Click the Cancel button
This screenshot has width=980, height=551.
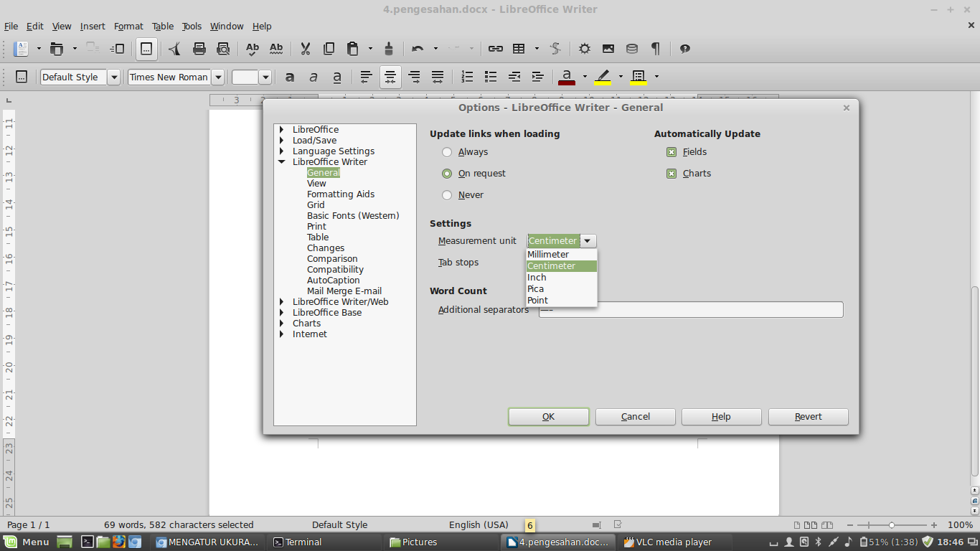[x=636, y=417]
